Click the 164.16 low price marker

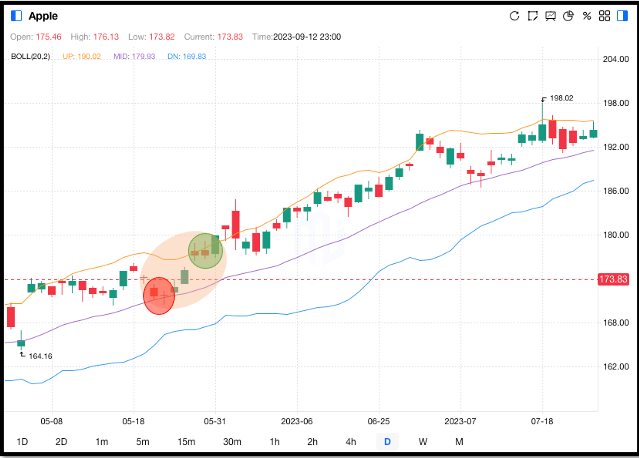tap(40, 356)
